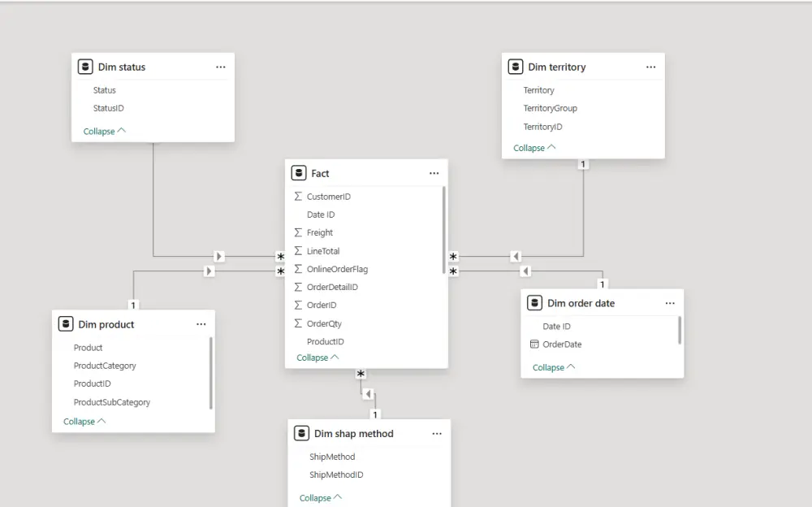This screenshot has width=812, height=507.
Task: Click the Dim product table icon
Action: pyautogui.click(x=65, y=323)
